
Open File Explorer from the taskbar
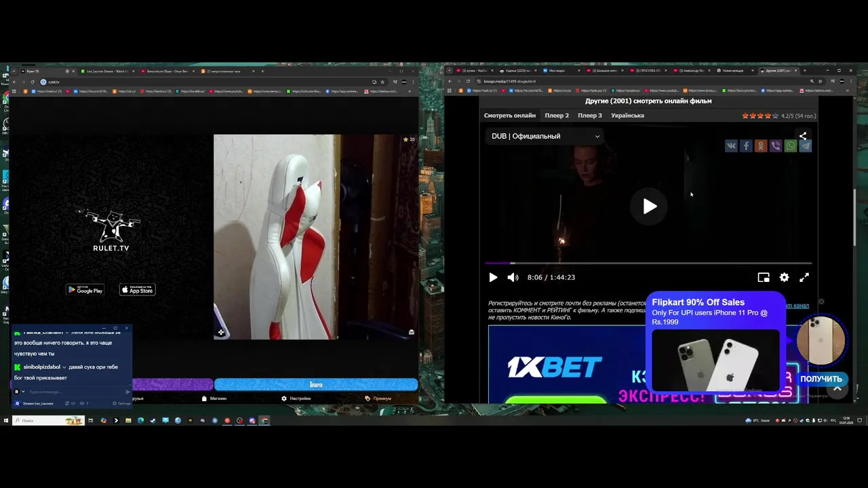(x=128, y=420)
